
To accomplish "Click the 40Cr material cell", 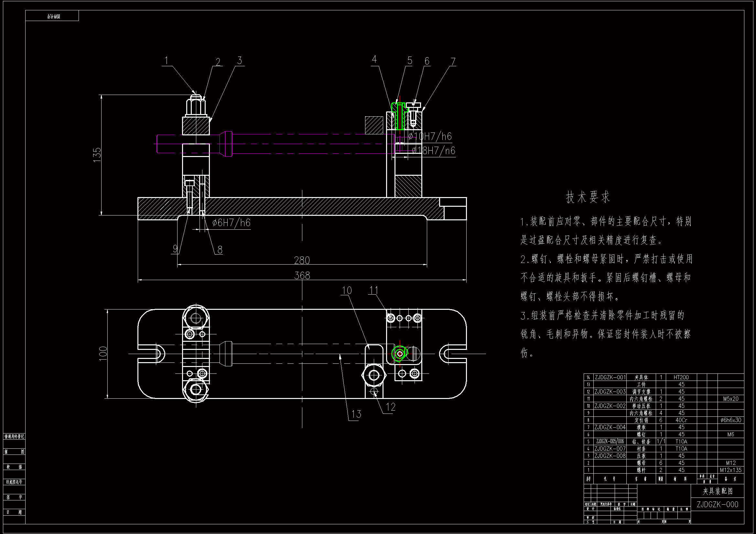I will [681, 420].
